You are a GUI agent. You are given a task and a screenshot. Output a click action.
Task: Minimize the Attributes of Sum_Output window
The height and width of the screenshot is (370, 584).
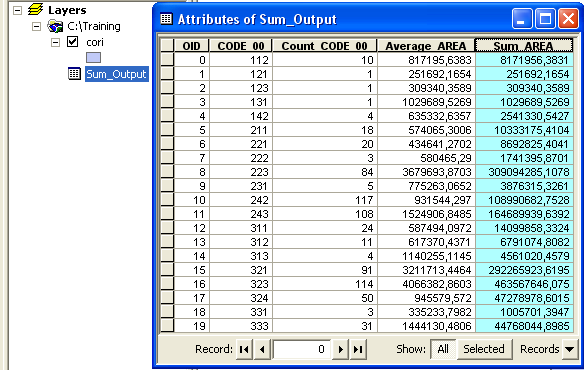pyautogui.click(x=522, y=19)
